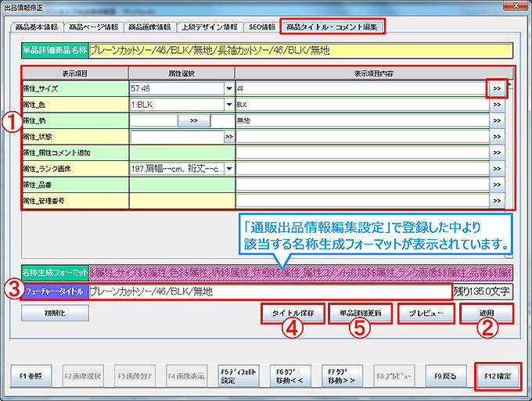The image size is (532, 401).
Task: Click the 表示項目内容 column header
Action: point(374,73)
